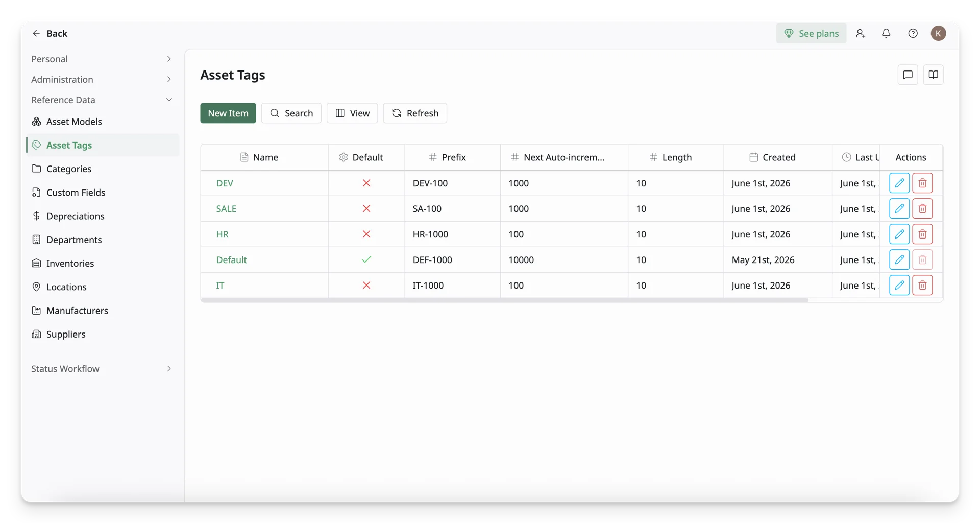
Task: Click the invite user icon
Action: pyautogui.click(x=861, y=33)
